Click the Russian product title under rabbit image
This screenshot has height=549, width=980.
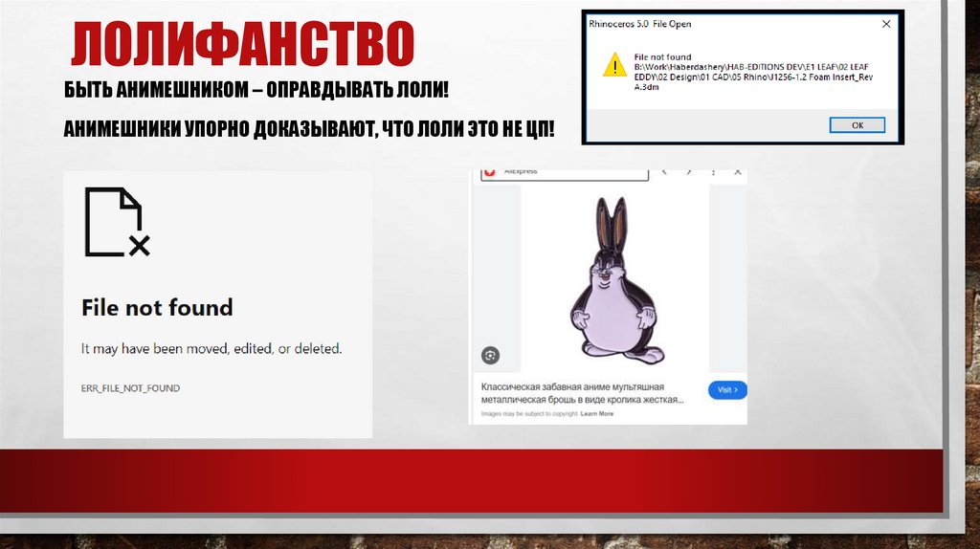[583, 393]
